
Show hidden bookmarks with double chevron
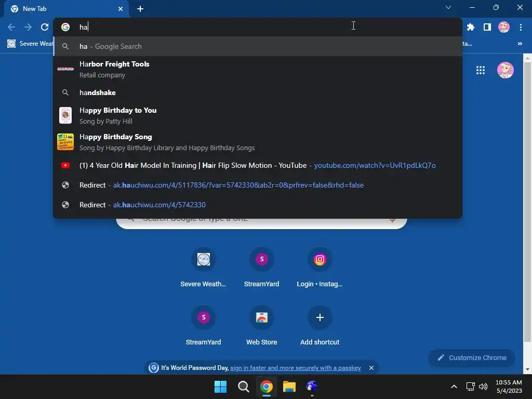click(520, 44)
